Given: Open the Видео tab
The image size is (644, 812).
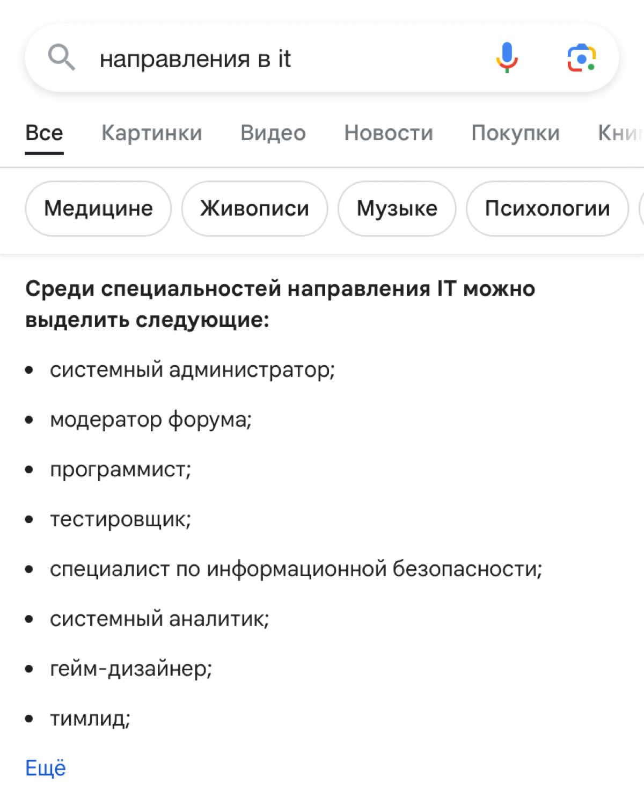Looking at the screenshot, I should pyautogui.click(x=273, y=133).
